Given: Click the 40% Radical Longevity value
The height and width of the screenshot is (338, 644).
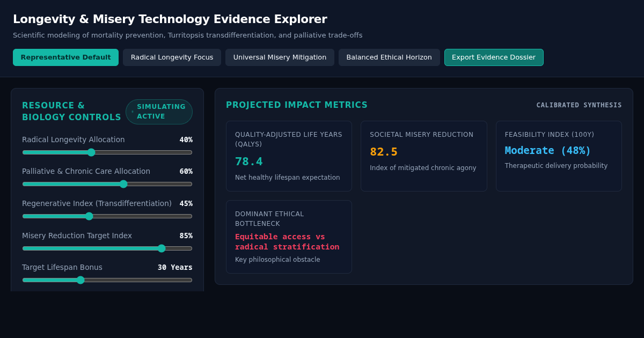Looking at the screenshot, I should [186, 139].
